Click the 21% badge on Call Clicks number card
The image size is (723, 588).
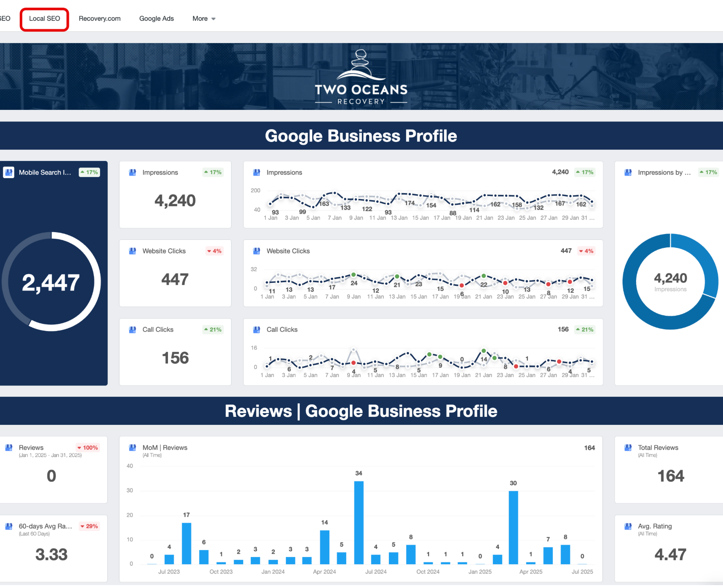tap(213, 330)
